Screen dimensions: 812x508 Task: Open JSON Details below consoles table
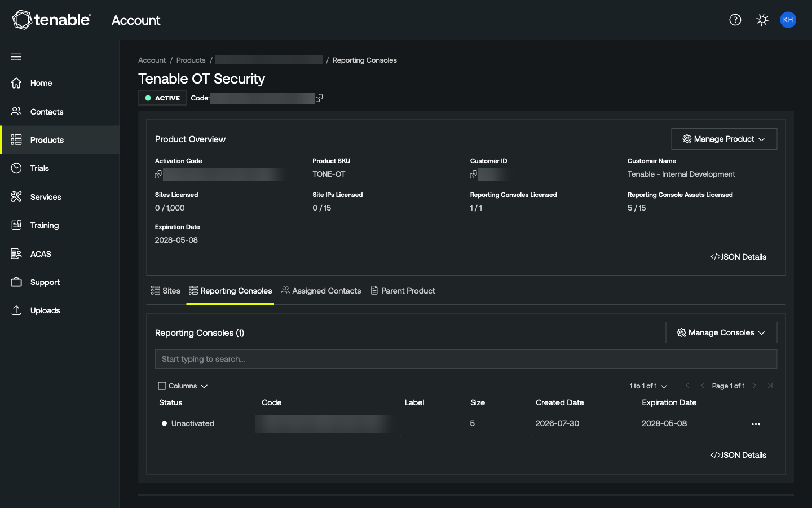point(738,455)
